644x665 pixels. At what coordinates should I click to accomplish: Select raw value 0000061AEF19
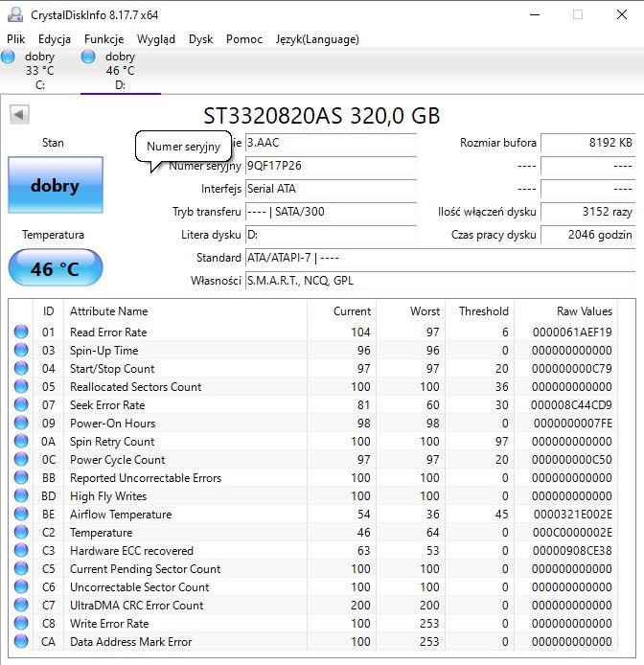(x=572, y=332)
